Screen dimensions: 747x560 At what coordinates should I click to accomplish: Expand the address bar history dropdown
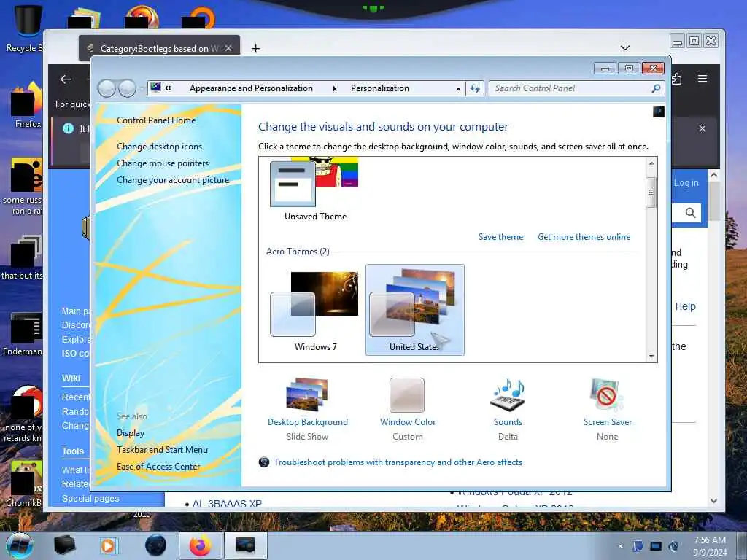[x=458, y=88]
